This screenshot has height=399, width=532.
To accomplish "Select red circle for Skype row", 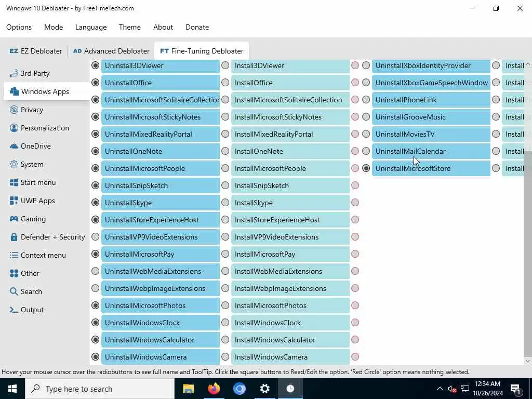I will click(355, 202).
